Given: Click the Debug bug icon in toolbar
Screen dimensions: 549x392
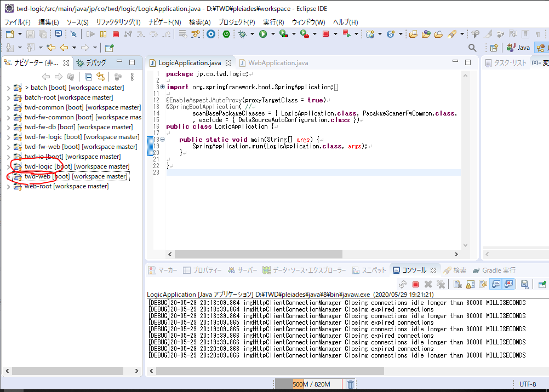Looking at the screenshot, I should [x=243, y=34].
